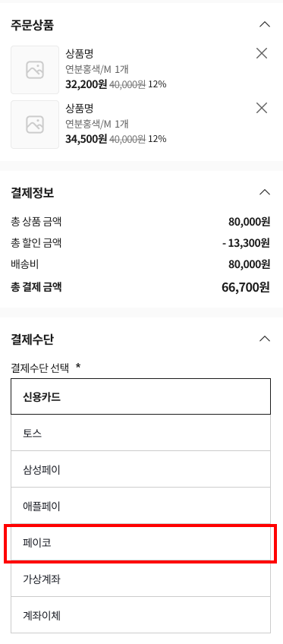Remove the 34,500원 product from the order
Viewport: 283px width, 644px height.
pos(262,108)
